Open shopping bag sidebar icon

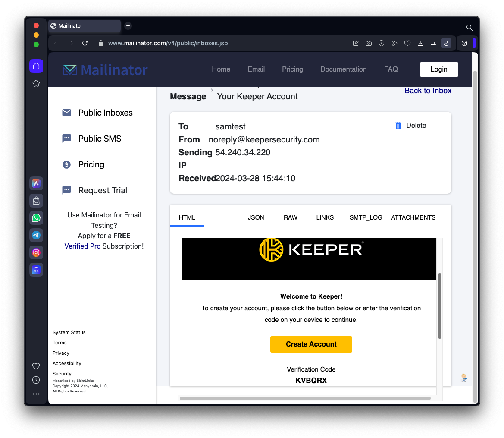tap(36, 201)
